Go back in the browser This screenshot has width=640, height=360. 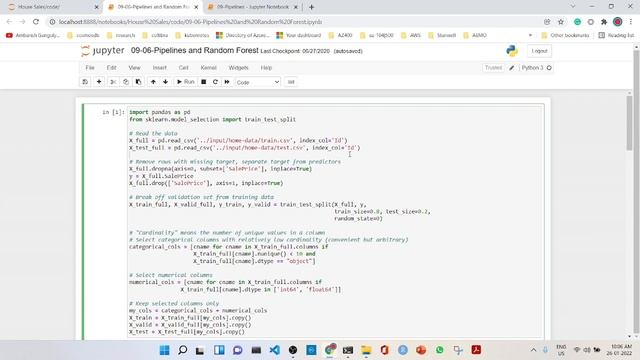click(x=9, y=22)
